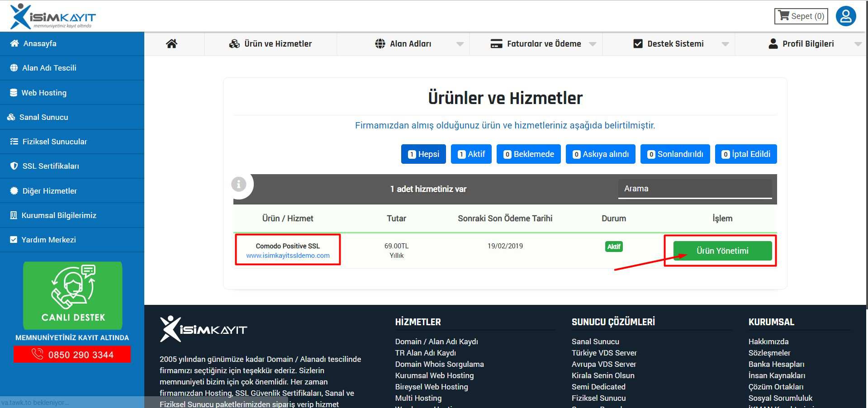Open İnsan Kaynakları footer link
Image resolution: width=868 pixels, height=408 pixels.
pos(777,375)
